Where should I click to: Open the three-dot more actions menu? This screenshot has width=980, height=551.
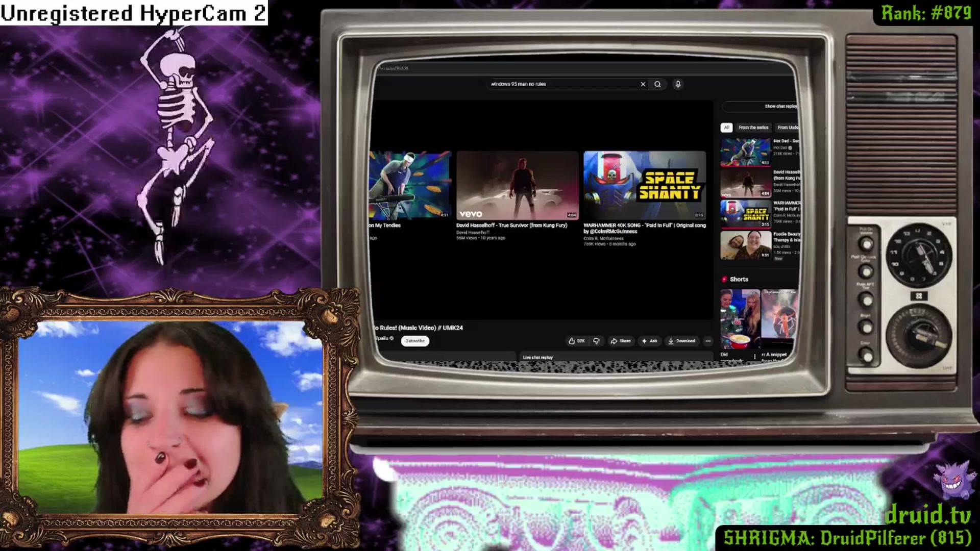point(707,341)
